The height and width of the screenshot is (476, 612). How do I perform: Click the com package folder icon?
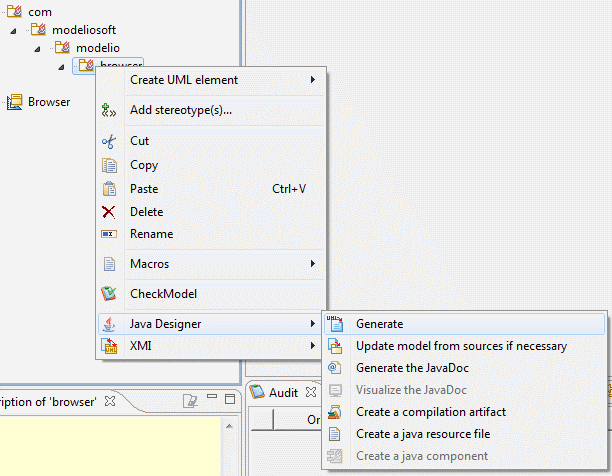(x=14, y=11)
